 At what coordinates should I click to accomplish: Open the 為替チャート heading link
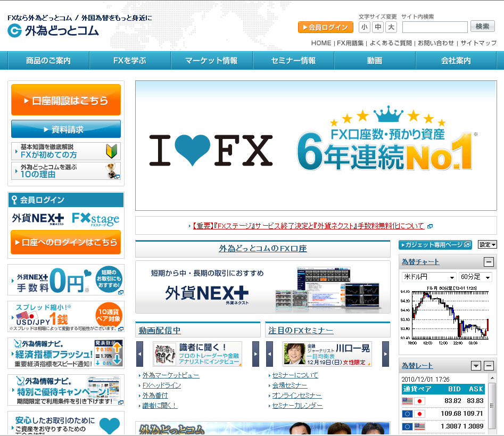420,262
